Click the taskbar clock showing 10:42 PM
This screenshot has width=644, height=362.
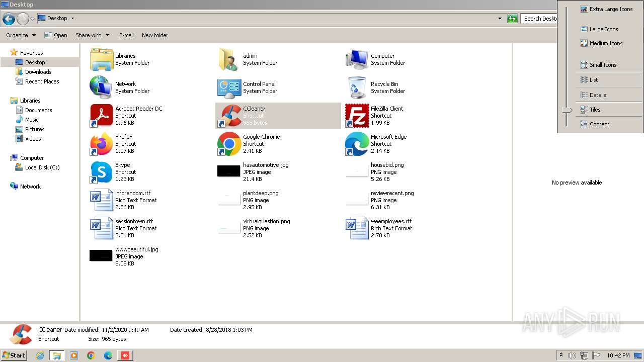618,355
